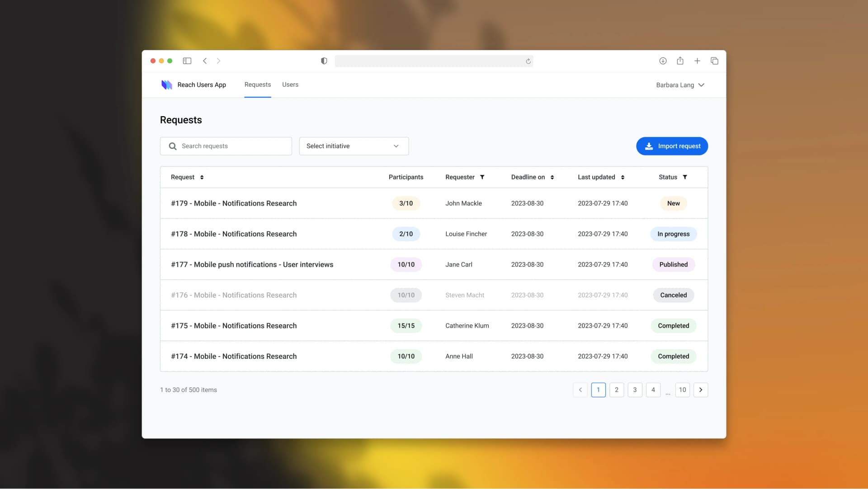Click the 10/10 badge in Anne Hall's row
868x489 pixels.
pos(406,357)
